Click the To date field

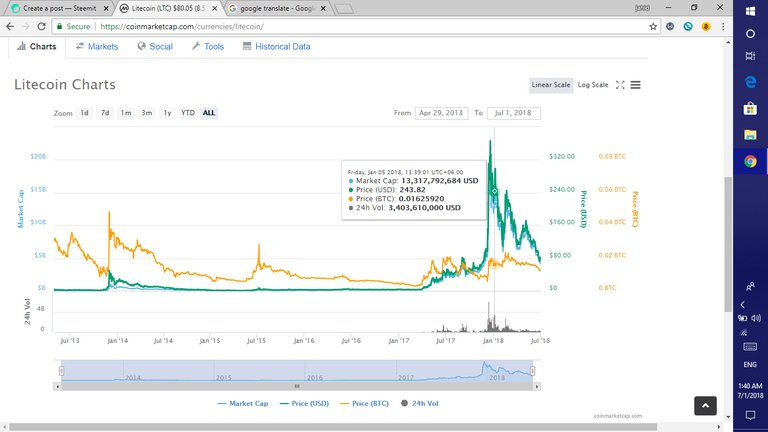click(514, 113)
